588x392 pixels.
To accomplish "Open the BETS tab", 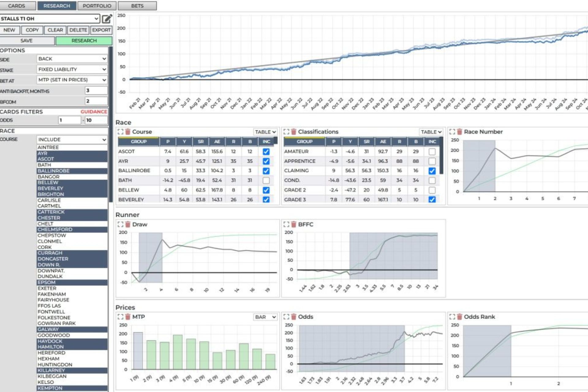I will click(x=138, y=6).
